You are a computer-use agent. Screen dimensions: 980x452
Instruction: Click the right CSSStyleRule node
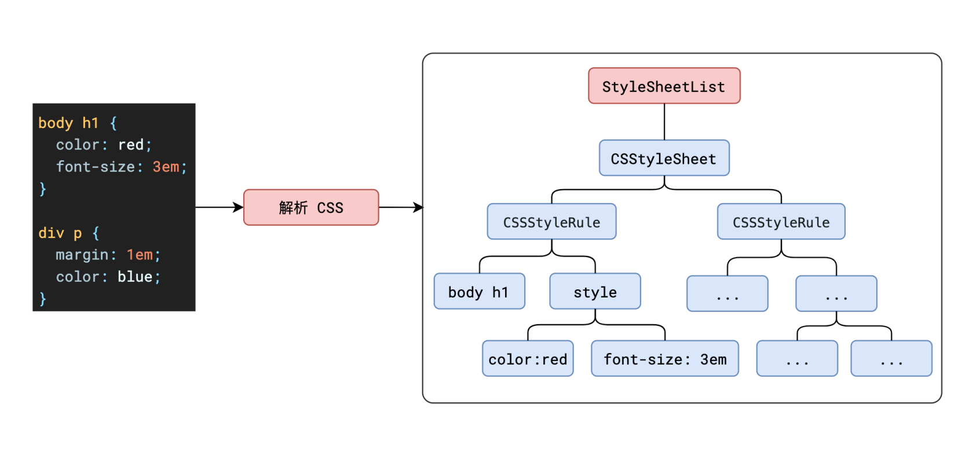pyautogui.click(x=781, y=222)
